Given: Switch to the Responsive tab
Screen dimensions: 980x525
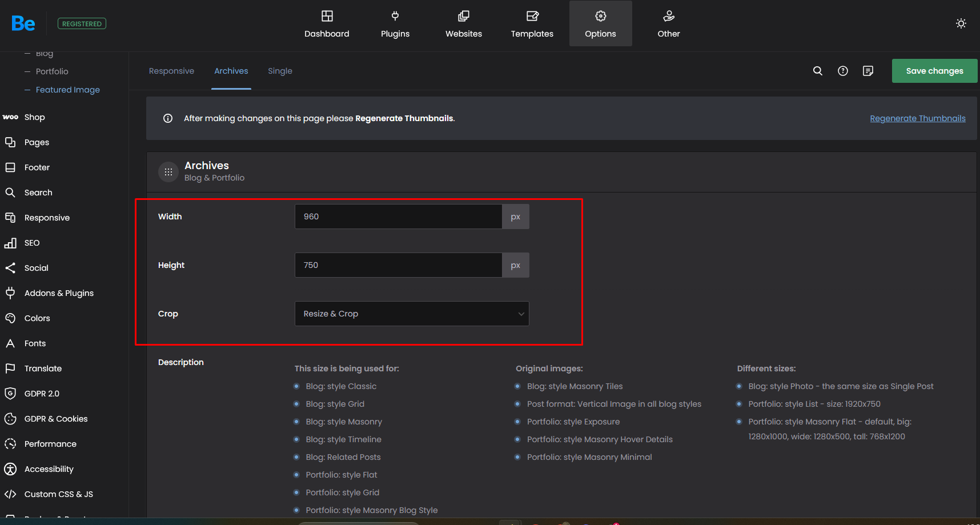Looking at the screenshot, I should 171,71.
